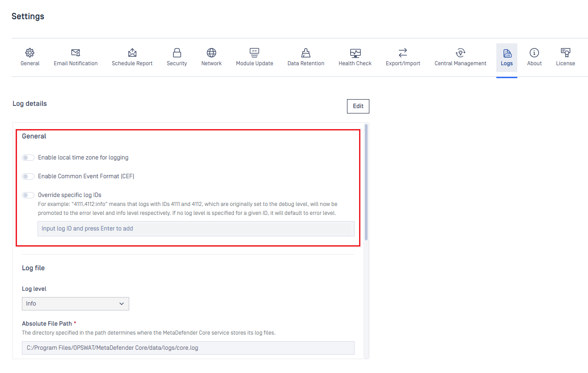Open Data Retention tab label
588x373 pixels.
click(x=306, y=63)
